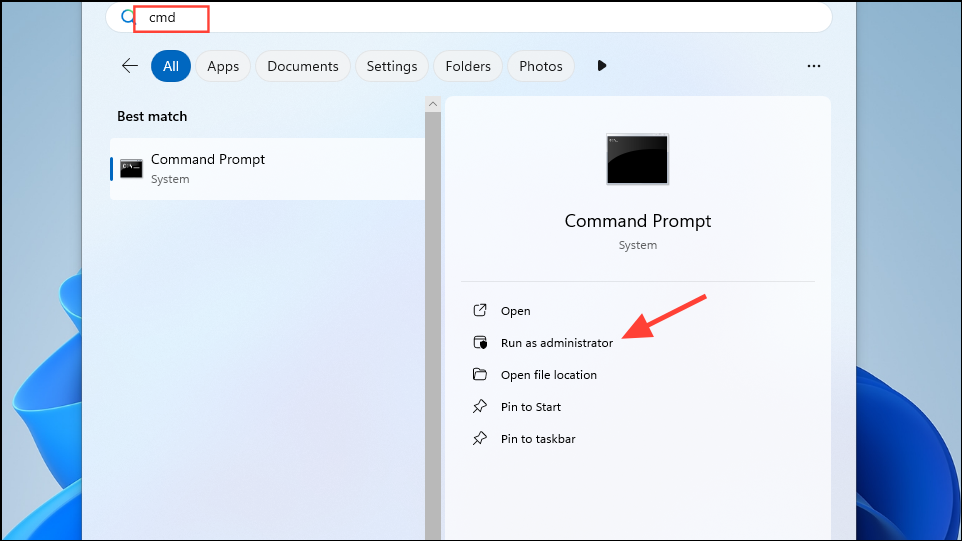Click the results list vertical scrollbar

433,325
